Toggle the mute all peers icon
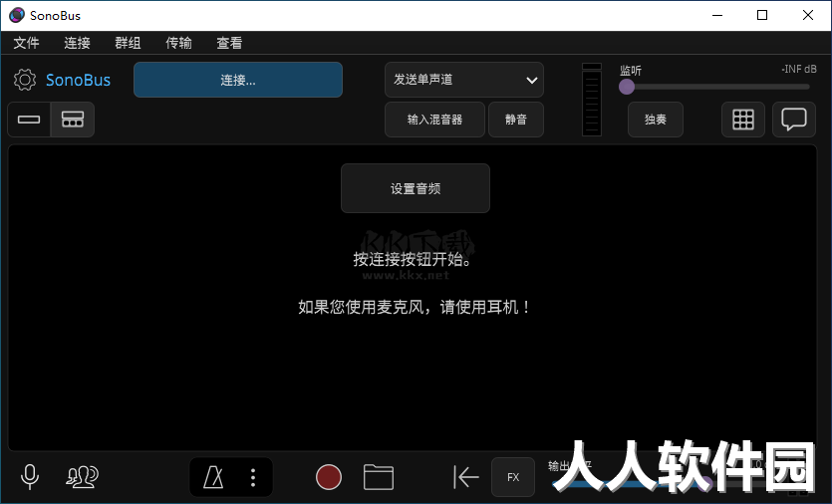 pyautogui.click(x=82, y=476)
